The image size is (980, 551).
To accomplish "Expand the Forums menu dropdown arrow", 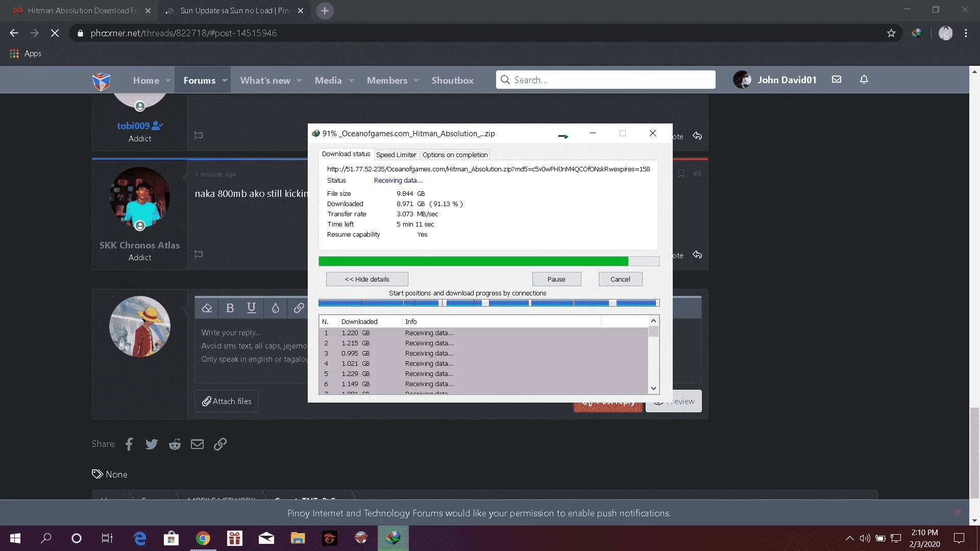I will coord(225,81).
